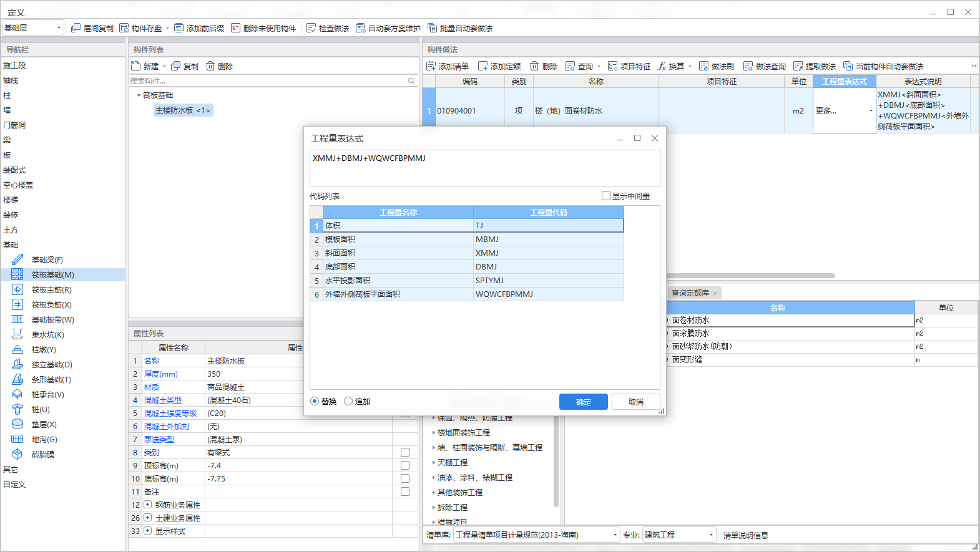The width and height of the screenshot is (980, 552).
Task: Click the horizontal scrollbar under 构件做法 table
Action: (x=750, y=275)
